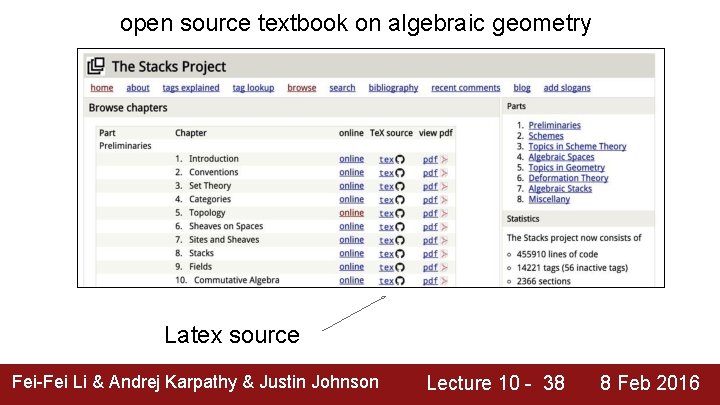The image size is (720, 405).
Task: Open the GitHub icon in the Fields row
Action: [x=400, y=267]
